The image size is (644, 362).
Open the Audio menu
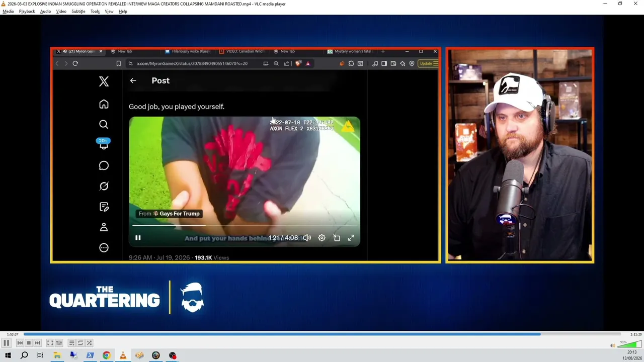(45, 11)
